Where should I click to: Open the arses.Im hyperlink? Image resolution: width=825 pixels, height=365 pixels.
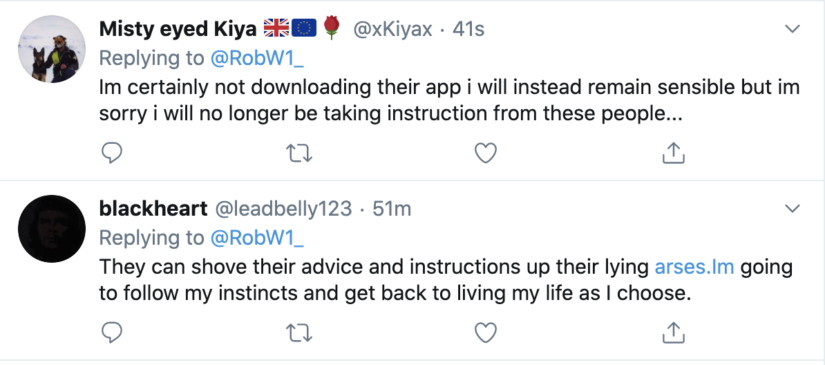tap(694, 267)
